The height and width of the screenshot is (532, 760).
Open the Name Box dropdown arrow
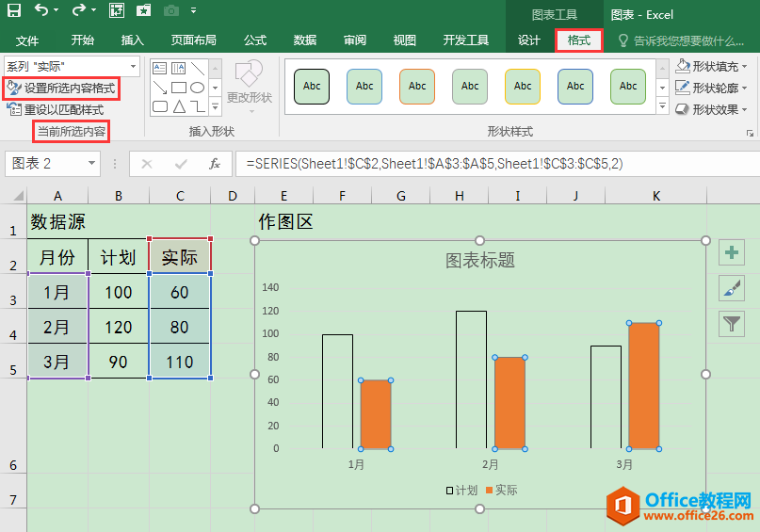(x=91, y=164)
